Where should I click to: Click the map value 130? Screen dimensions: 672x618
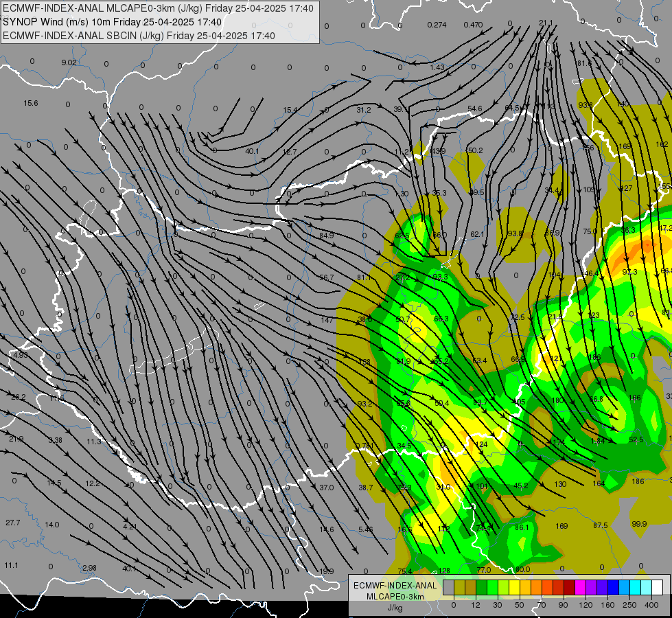coord(560,484)
